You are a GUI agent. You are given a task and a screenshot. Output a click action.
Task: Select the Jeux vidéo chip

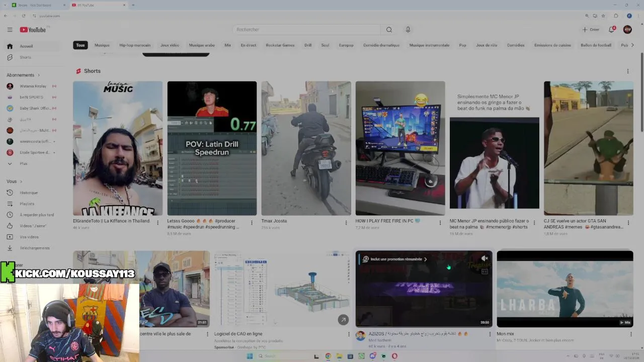170,45
